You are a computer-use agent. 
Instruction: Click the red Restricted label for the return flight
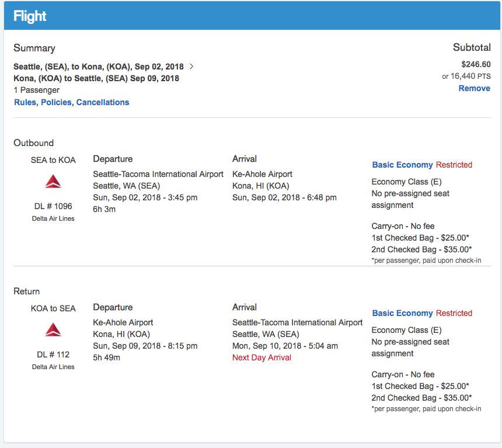pyautogui.click(x=454, y=313)
